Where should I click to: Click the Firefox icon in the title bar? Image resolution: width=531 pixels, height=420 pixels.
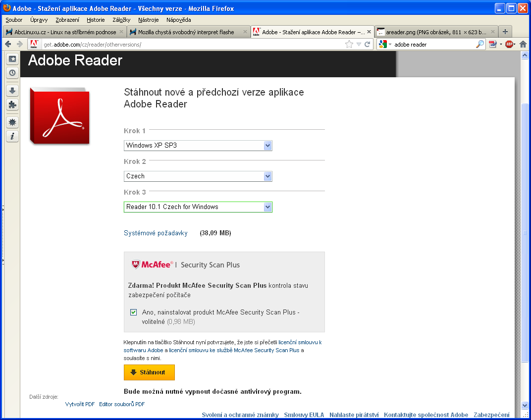click(7, 8)
